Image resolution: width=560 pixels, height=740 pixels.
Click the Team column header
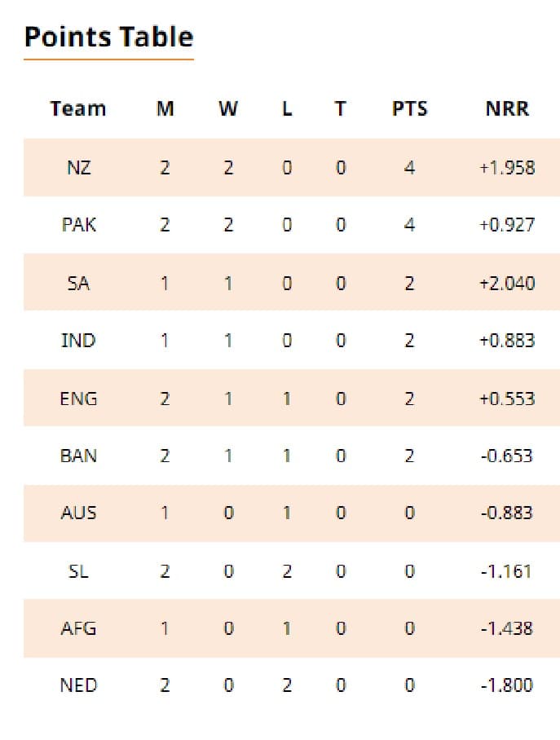point(78,108)
